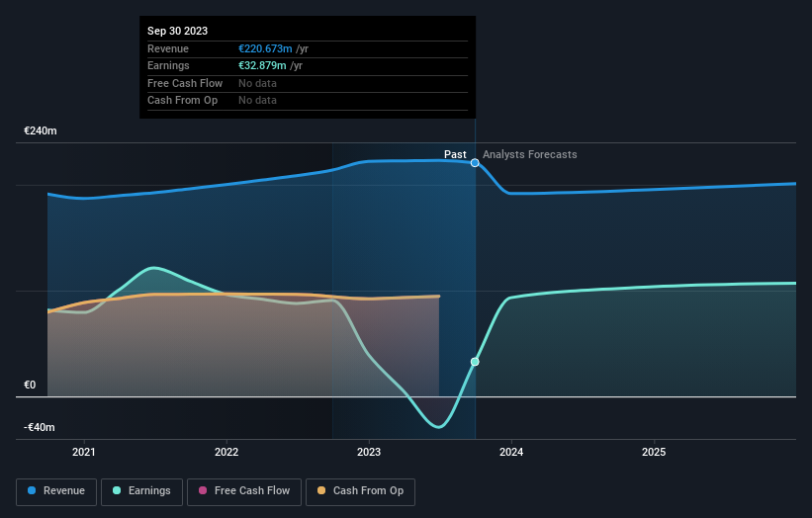Click the €220.673m revenue value
The height and width of the screenshot is (518, 812).
[265, 48]
